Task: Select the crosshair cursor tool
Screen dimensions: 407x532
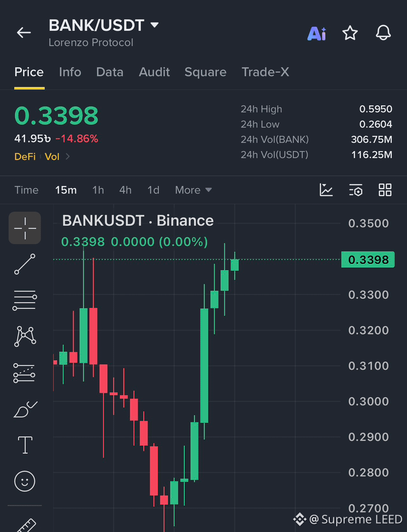Action: click(x=25, y=228)
